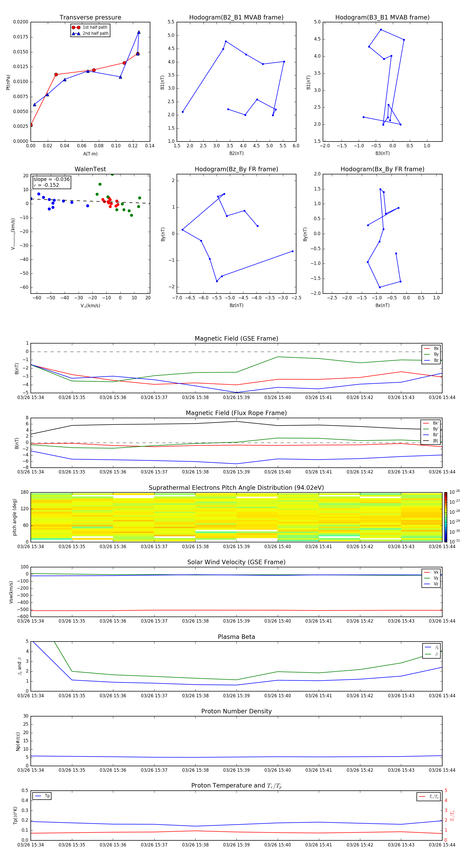Click the 'Plasma Beta' panel title
Viewport: 473px width, 868px height.
pyautogui.click(x=236, y=637)
